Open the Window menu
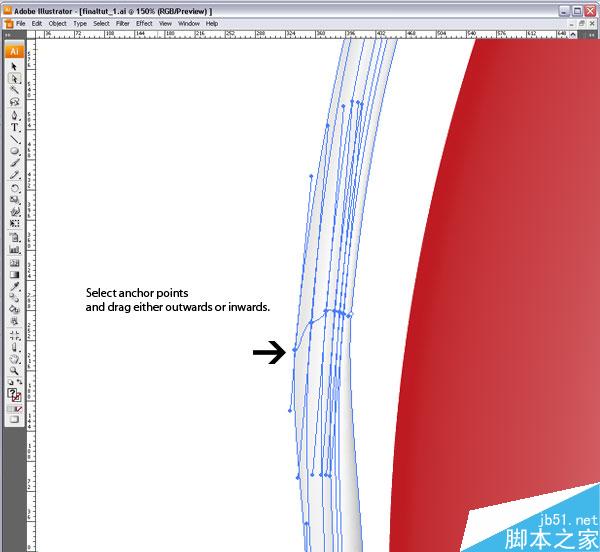 pos(189,23)
